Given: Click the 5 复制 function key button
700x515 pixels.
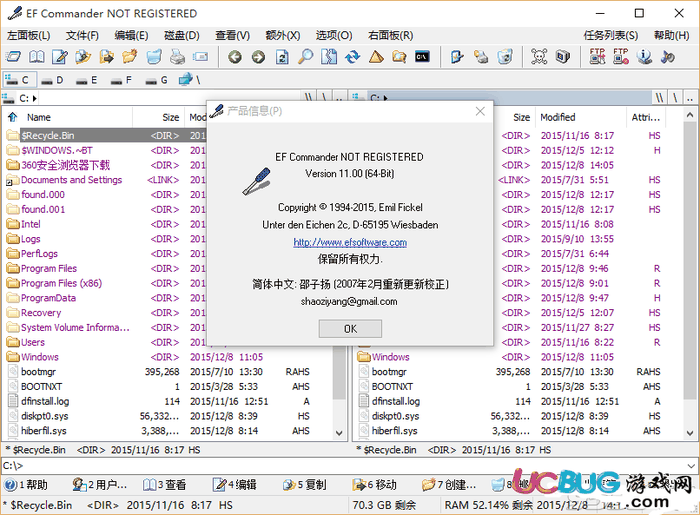Looking at the screenshot, I should (304, 485).
